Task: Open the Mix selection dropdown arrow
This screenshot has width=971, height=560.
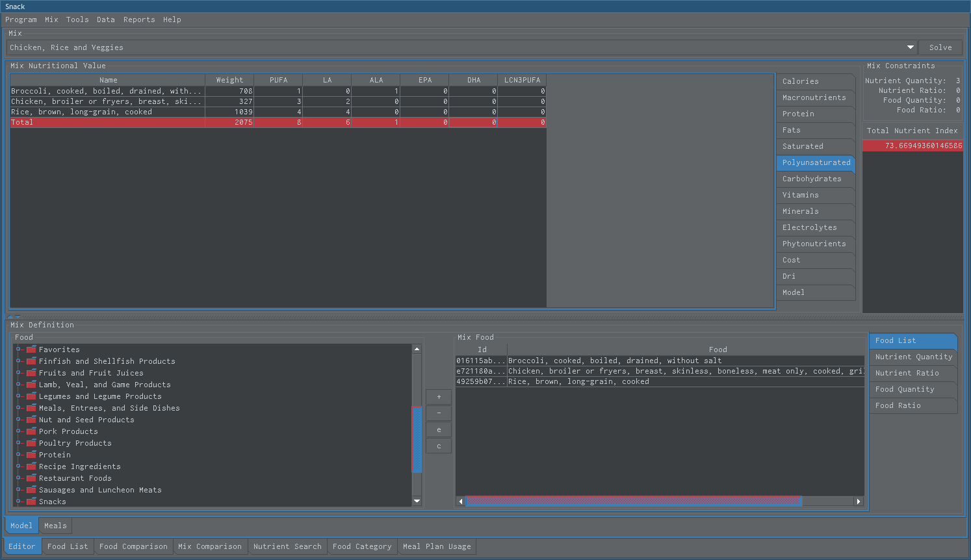Action: coord(911,47)
